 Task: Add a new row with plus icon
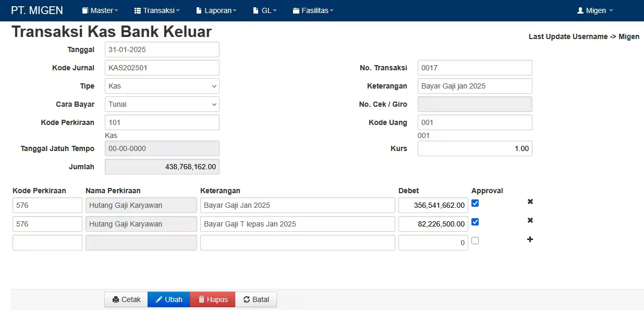(x=530, y=240)
